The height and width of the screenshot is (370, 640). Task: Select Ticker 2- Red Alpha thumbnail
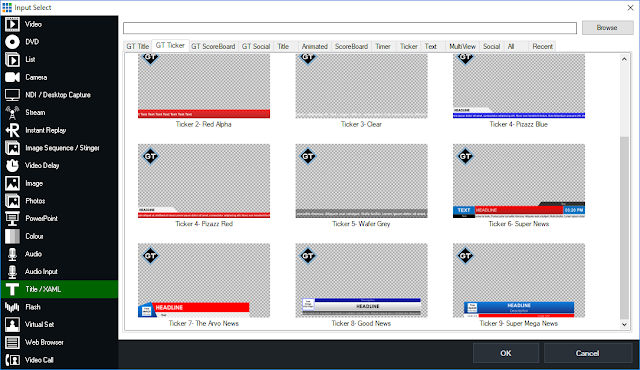click(204, 86)
